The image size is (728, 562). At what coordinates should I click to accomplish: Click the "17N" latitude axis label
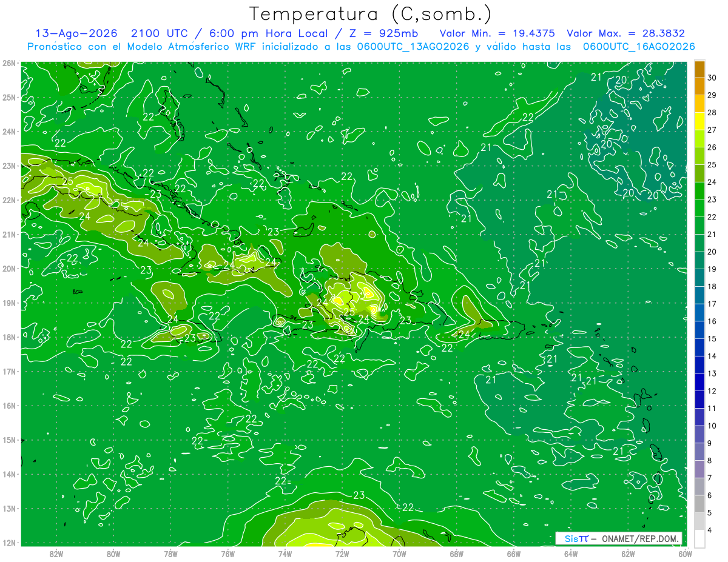click(x=8, y=371)
